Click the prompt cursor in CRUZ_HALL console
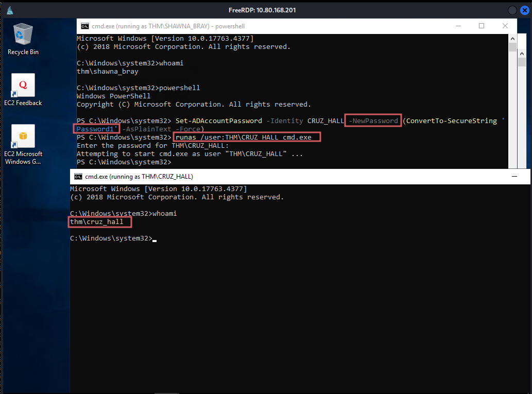This screenshot has height=394, width=532. tap(154, 238)
